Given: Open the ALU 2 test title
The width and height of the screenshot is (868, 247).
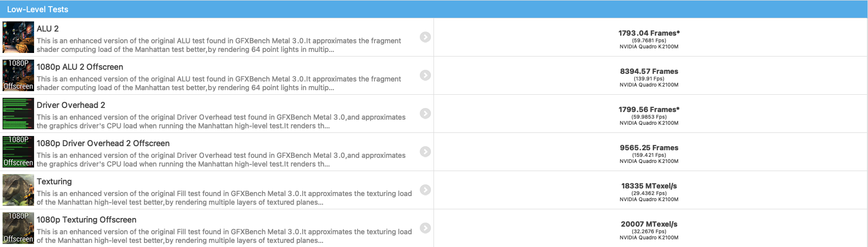Looking at the screenshot, I should [x=48, y=29].
